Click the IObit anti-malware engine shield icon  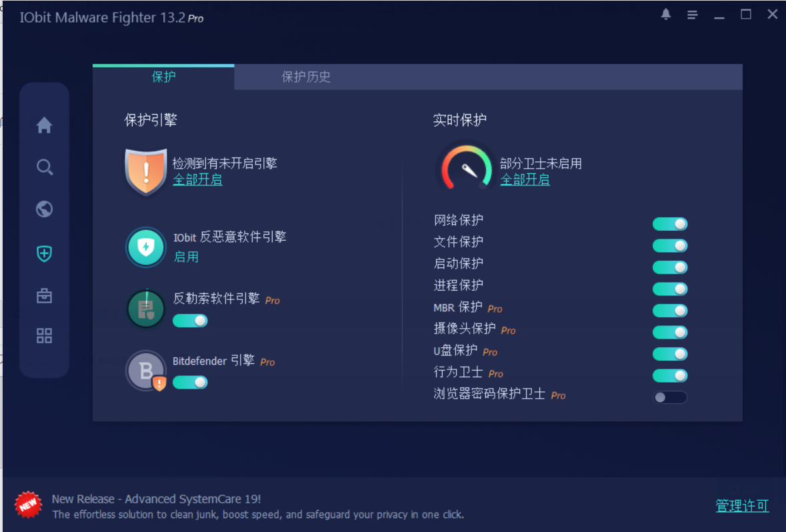pyautogui.click(x=145, y=247)
